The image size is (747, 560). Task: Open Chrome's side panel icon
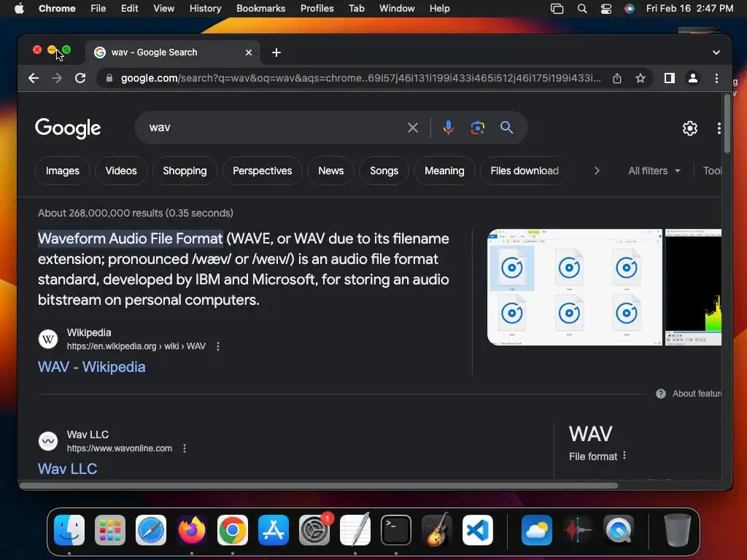(670, 78)
